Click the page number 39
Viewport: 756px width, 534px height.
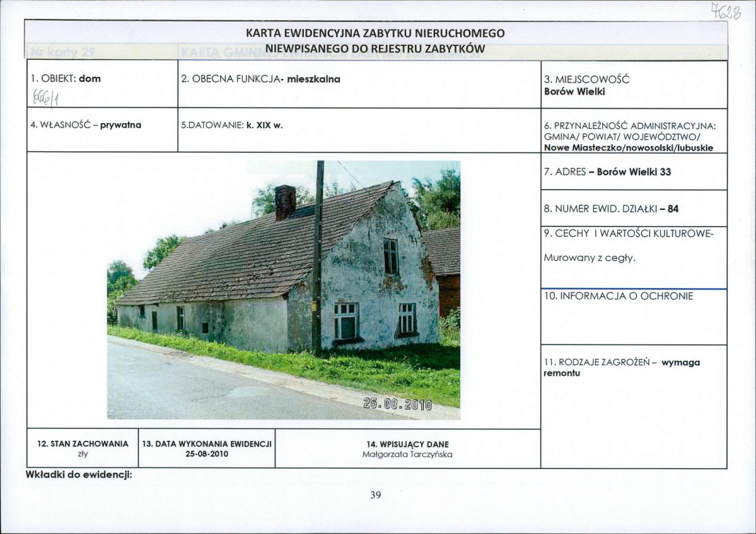click(376, 494)
